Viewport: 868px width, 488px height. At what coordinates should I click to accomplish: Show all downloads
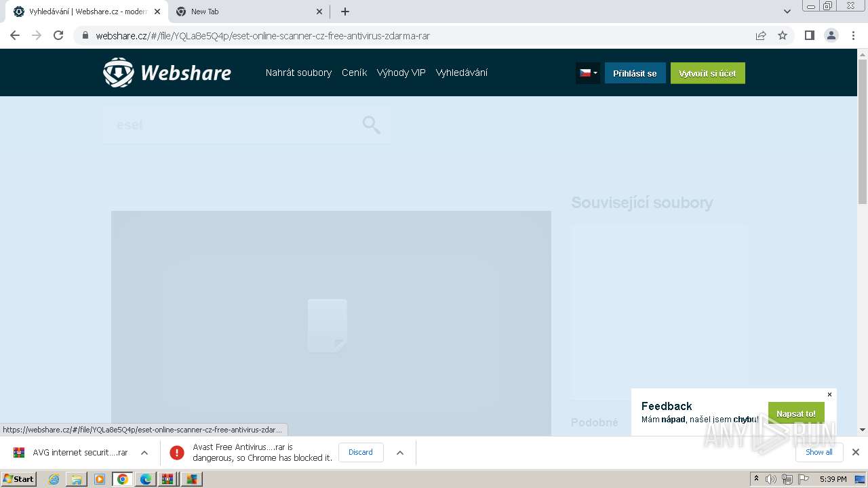pyautogui.click(x=818, y=452)
